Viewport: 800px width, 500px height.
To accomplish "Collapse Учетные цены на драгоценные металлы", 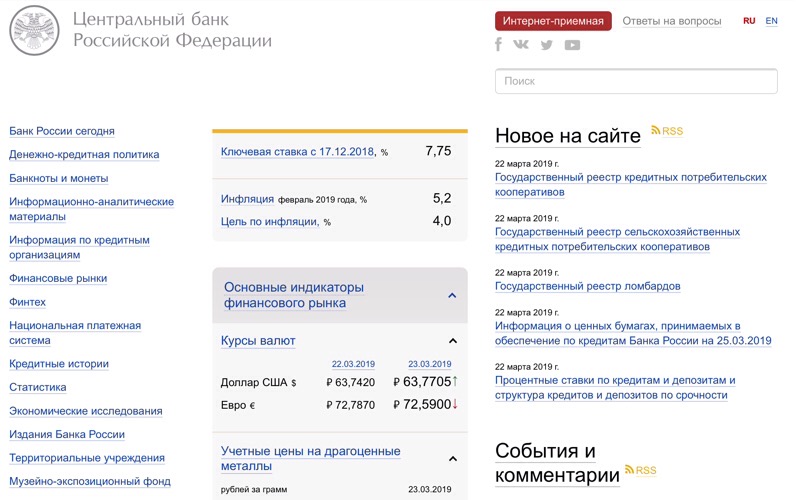I will tap(452, 459).
